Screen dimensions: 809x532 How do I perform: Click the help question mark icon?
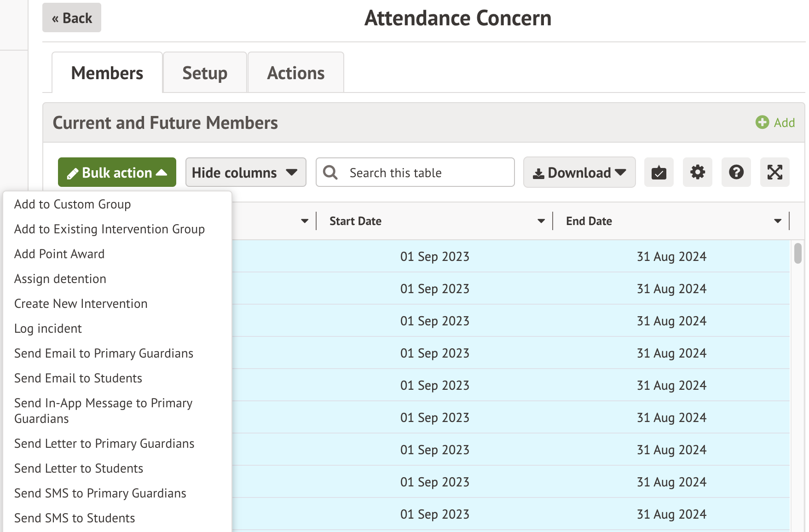(x=736, y=173)
